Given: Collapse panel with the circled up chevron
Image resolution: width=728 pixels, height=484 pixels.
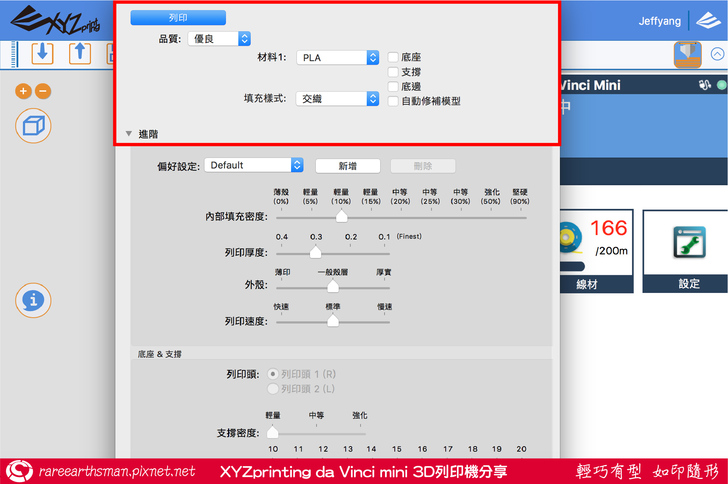Looking at the screenshot, I should coord(717,54).
